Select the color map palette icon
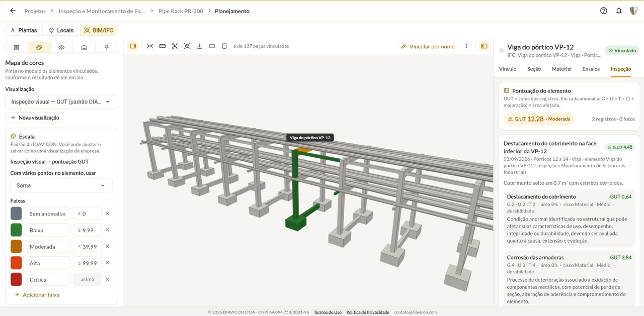 39,47
